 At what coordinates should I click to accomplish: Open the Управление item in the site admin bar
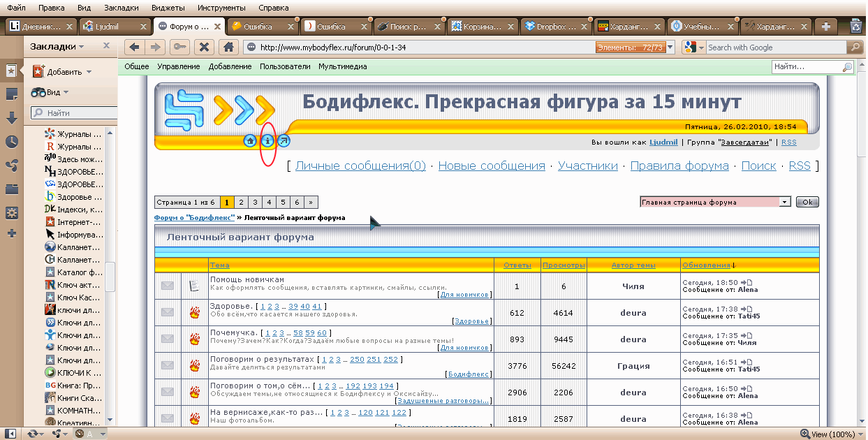(x=179, y=66)
